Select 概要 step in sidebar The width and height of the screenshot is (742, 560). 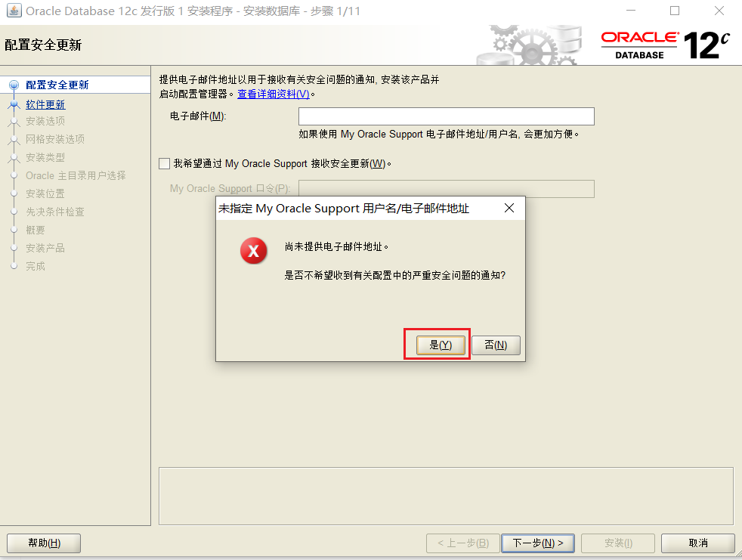tap(36, 230)
